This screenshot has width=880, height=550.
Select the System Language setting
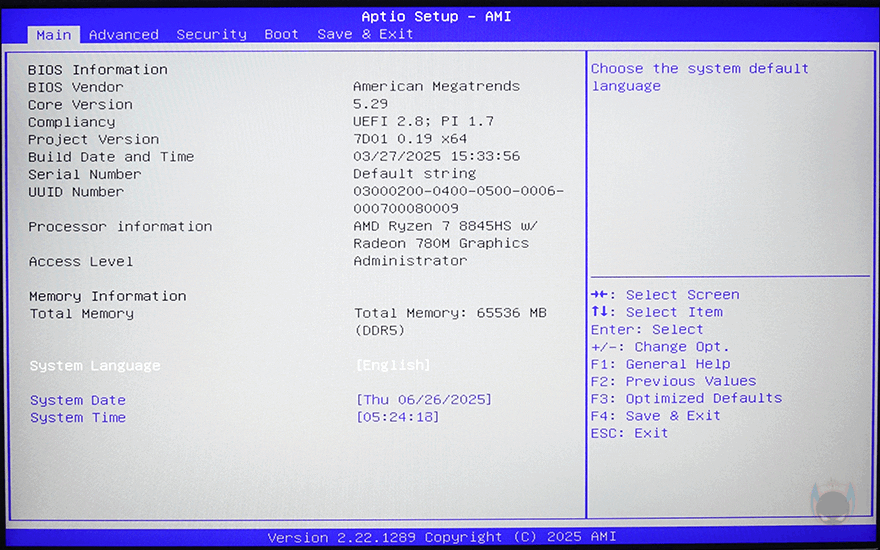point(95,366)
